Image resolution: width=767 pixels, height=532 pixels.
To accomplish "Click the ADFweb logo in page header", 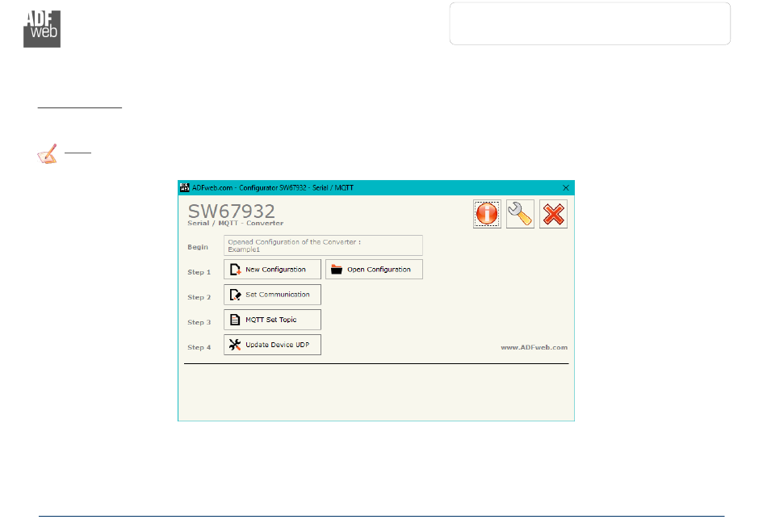I will pyautogui.click(x=41, y=30).
